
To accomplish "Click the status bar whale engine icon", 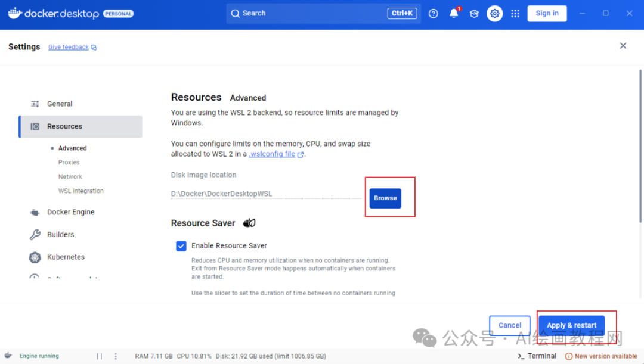I will (8, 356).
